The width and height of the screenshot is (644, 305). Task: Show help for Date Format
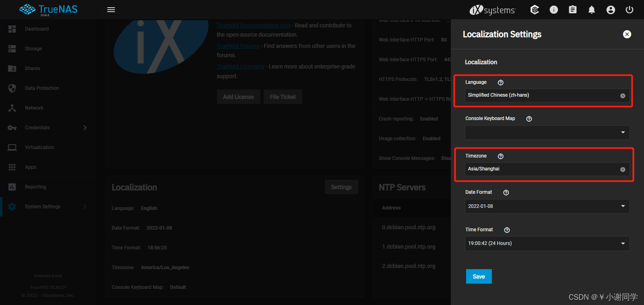click(506, 193)
